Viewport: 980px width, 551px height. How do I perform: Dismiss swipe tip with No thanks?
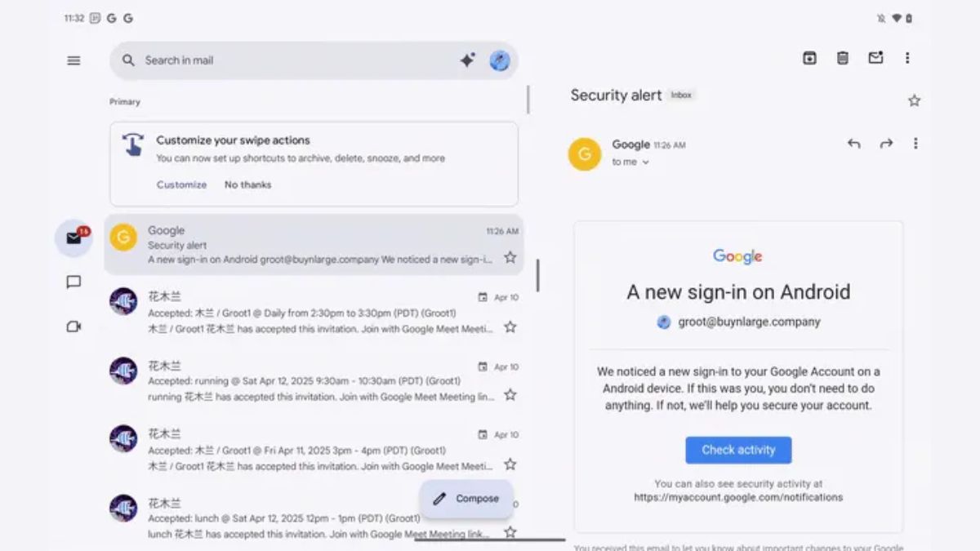247,184
